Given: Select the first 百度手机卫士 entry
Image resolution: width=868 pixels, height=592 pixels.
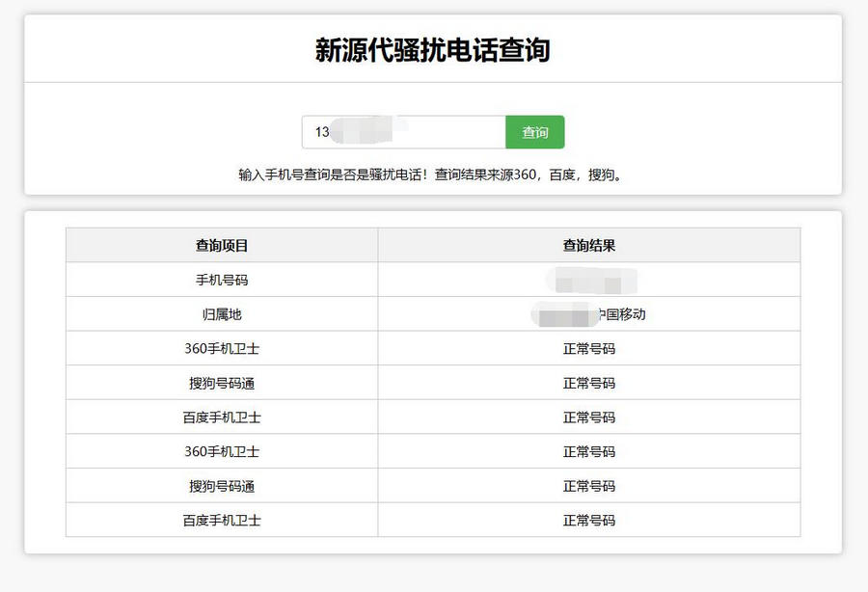Looking at the screenshot, I should (221, 417).
